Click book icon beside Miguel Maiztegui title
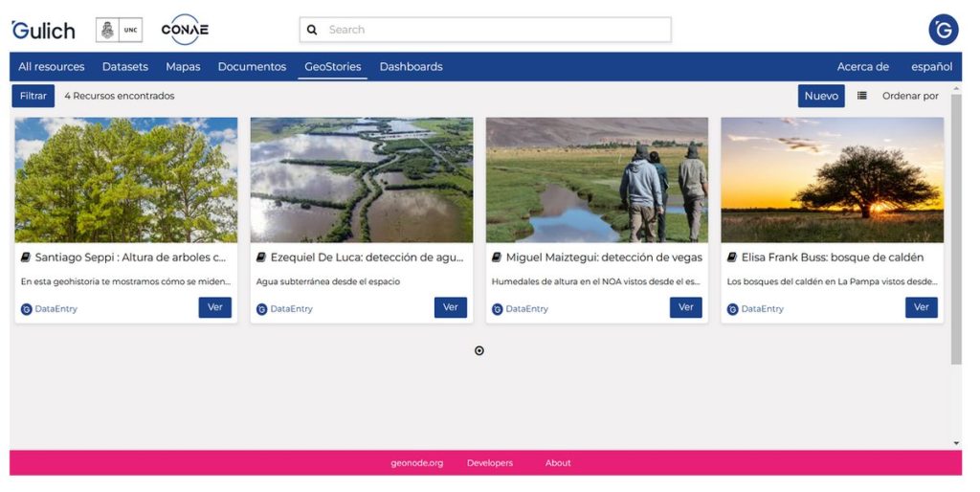Image resolution: width=980 pixels, height=492 pixels. click(497, 257)
